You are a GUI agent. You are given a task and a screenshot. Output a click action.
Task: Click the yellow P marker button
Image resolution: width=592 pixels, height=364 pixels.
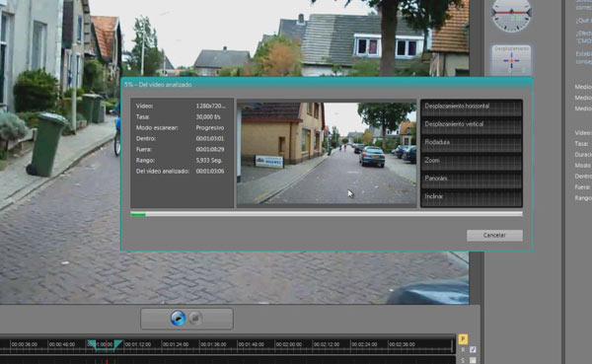click(463, 339)
